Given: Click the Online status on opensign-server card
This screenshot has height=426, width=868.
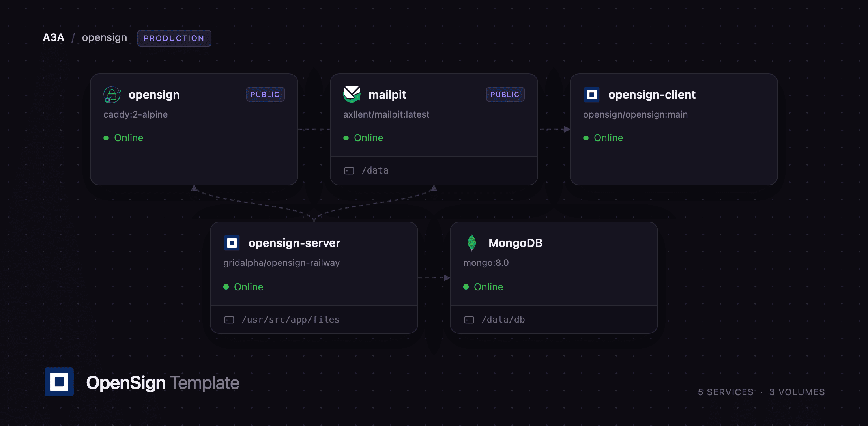Looking at the screenshot, I should 249,287.
